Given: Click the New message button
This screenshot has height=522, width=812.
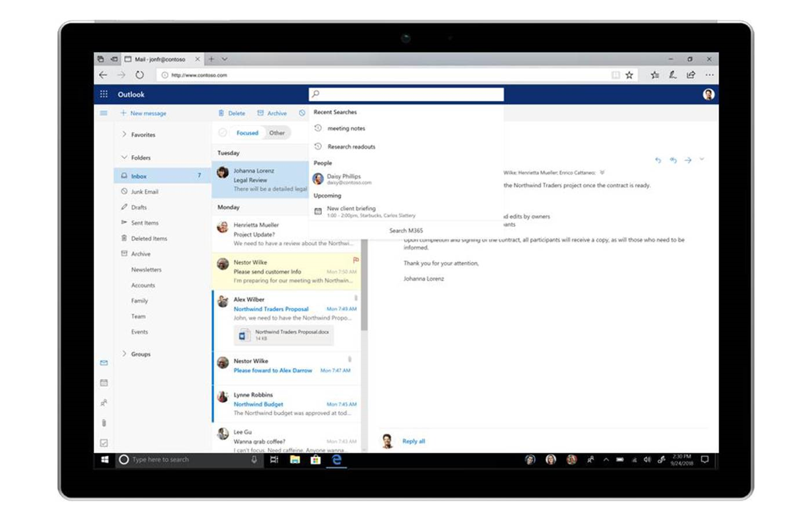Looking at the screenshot, I should point(143,113).
